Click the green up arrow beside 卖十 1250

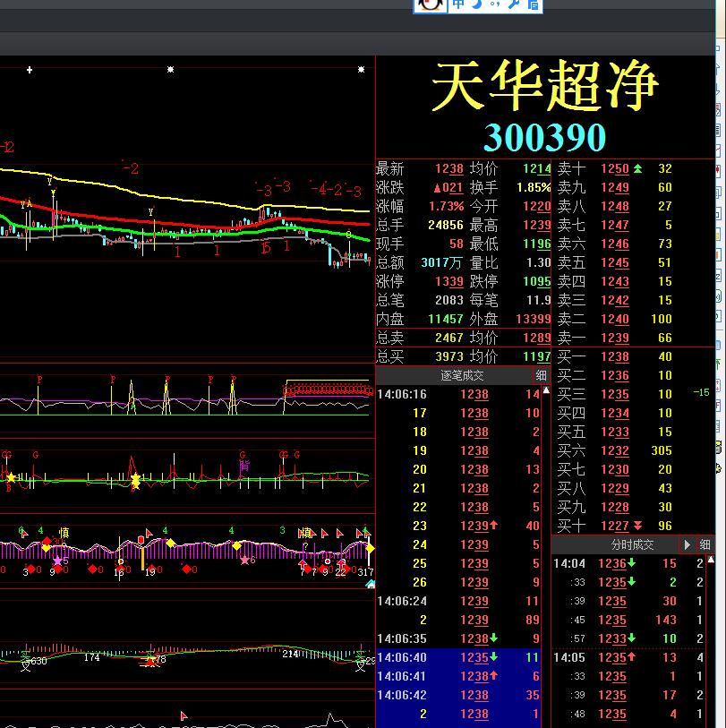(637, 168)
